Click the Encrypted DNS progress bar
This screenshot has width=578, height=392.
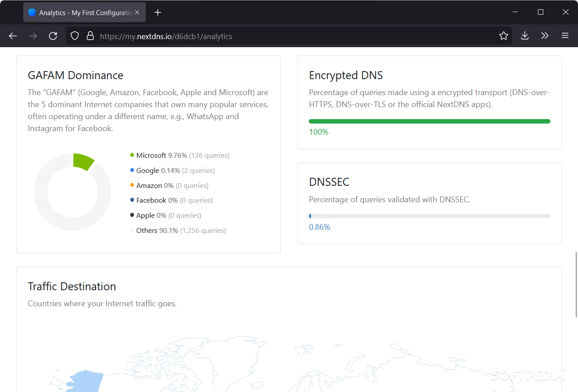(429, 121)
